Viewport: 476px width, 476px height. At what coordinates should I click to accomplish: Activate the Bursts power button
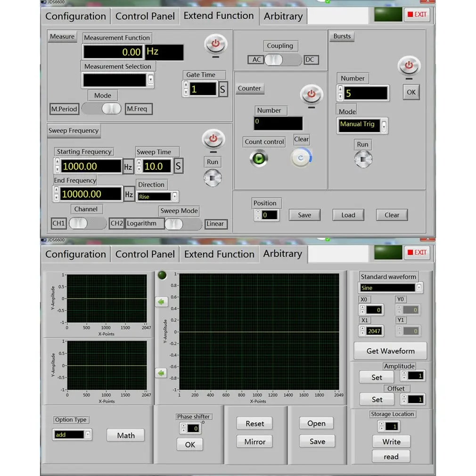(409, 66)
